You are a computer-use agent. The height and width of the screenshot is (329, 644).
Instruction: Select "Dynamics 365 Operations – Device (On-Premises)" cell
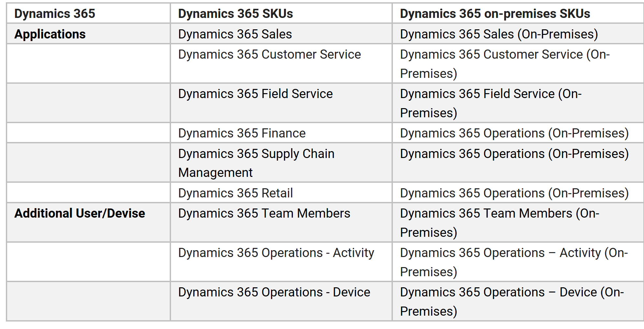(512, 301)
